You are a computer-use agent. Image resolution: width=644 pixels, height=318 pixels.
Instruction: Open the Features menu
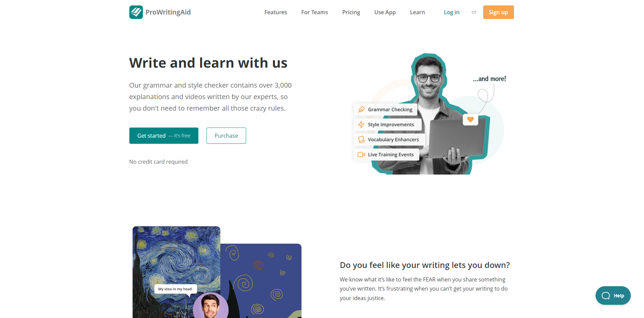pyautogui.click(x=276, y=12)
